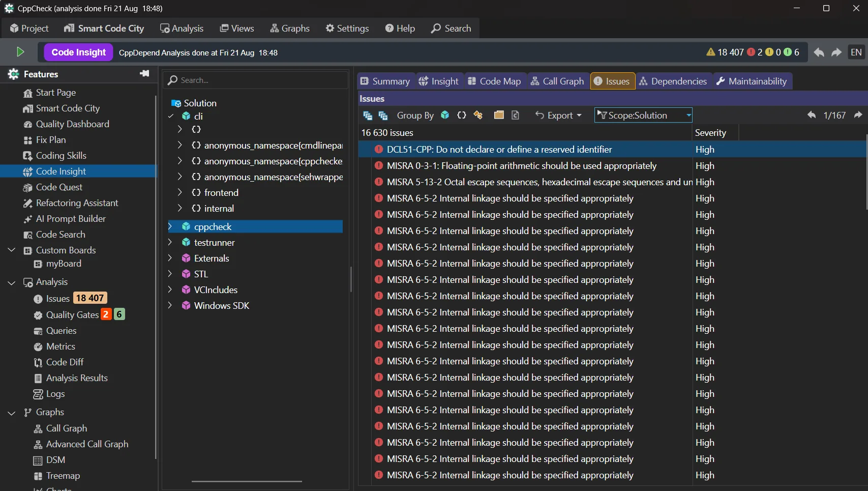Viewport: 868px width, 491px height.
Task: Open the Export dropdown
Action: 558,115
